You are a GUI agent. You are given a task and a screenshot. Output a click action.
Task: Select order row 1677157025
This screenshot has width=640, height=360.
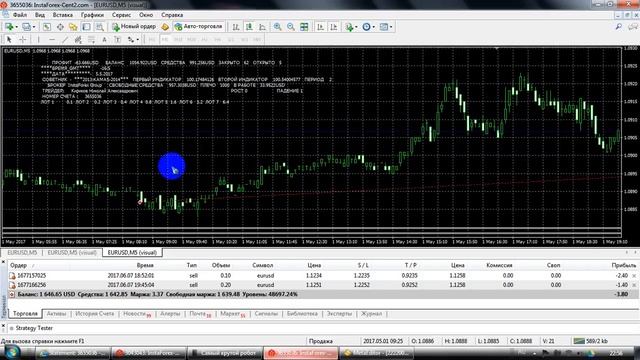[x=322, y=276]
